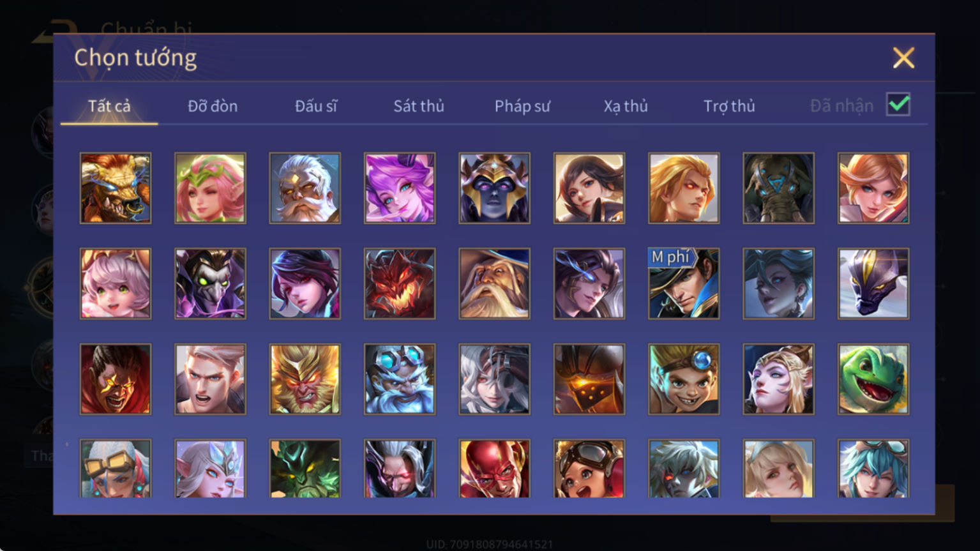980x551 pixels.
Task: Toggle the Đã nhận checkbox
Action: pyautogui.click(x=898, y=105)
